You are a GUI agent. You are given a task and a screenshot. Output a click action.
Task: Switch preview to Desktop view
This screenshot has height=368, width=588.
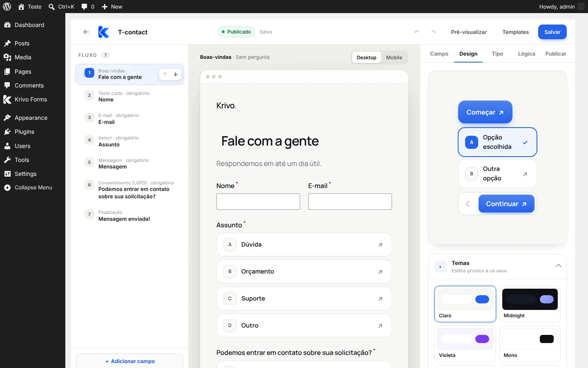tap(366, 58)
